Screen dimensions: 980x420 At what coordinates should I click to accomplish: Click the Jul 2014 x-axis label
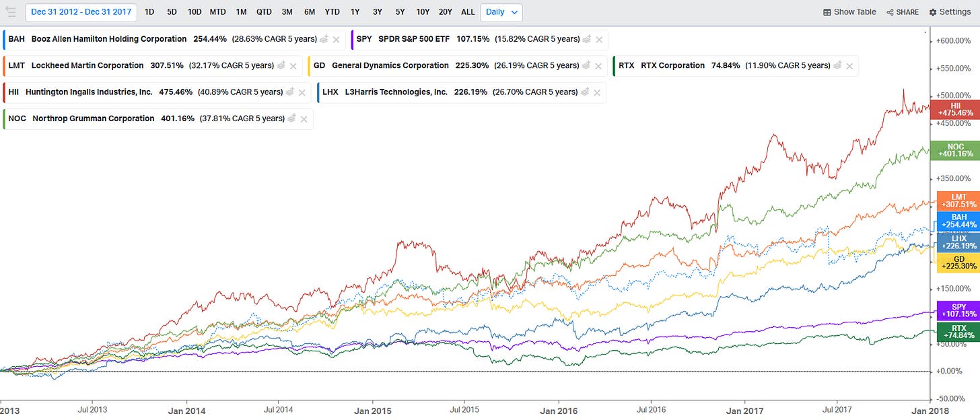click(x=278, y=410)
